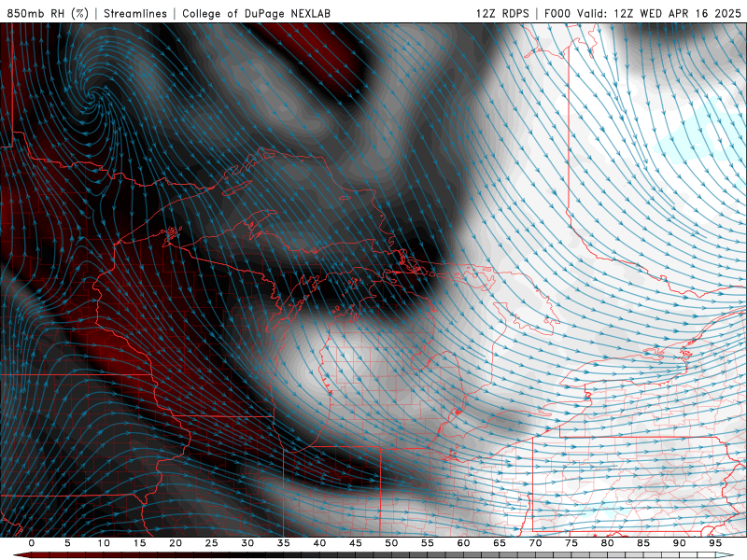Image resolution: width=747 pixels, height=560 pixels.
Task: Click the '15' value on the colorbar scale
Action: click(139, 543)
